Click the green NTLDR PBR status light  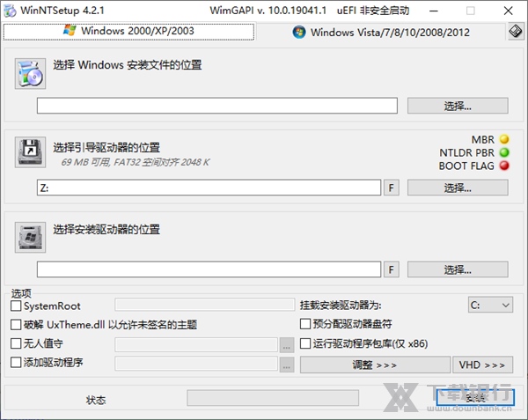(x=504, y=152)
